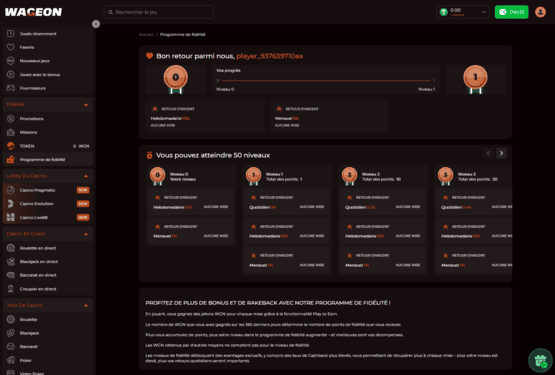Click the NEW badge beside Casino Evolution

tap(83, 204)
